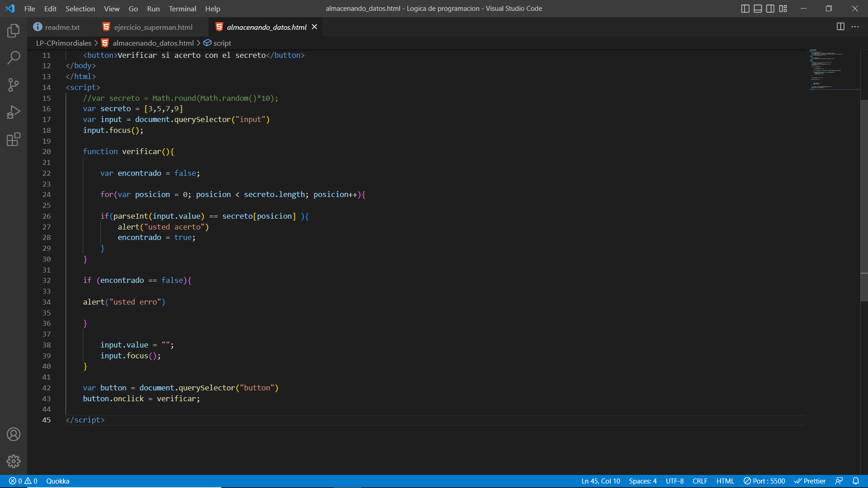Click the script breadcrumb symbol
Viewport: 868px width, 488px height.
[222, 43]
